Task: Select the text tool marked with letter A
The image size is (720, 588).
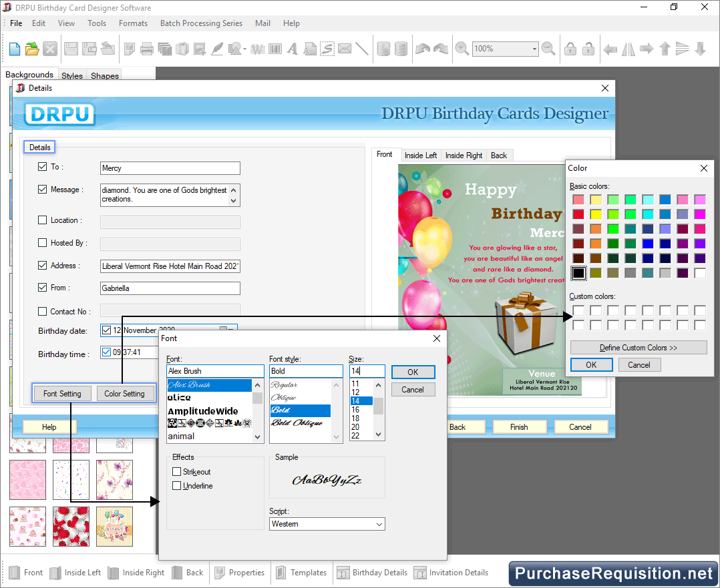Action: click(292, 48)
